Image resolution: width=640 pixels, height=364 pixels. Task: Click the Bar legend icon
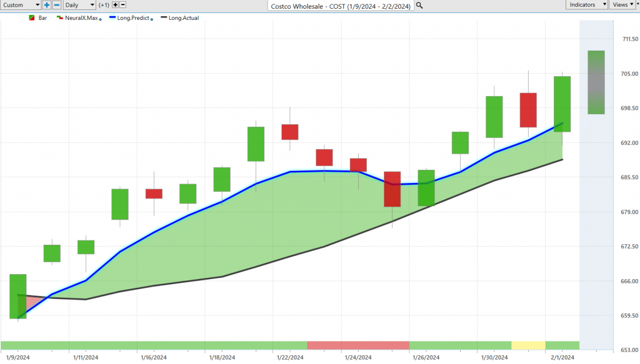click(x=32, y=18)
